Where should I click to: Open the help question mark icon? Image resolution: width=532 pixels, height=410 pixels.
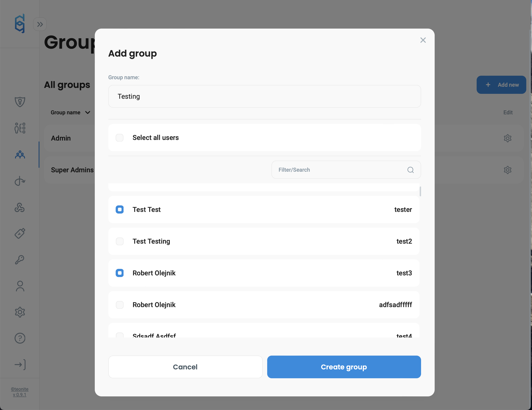coord(20,338)
